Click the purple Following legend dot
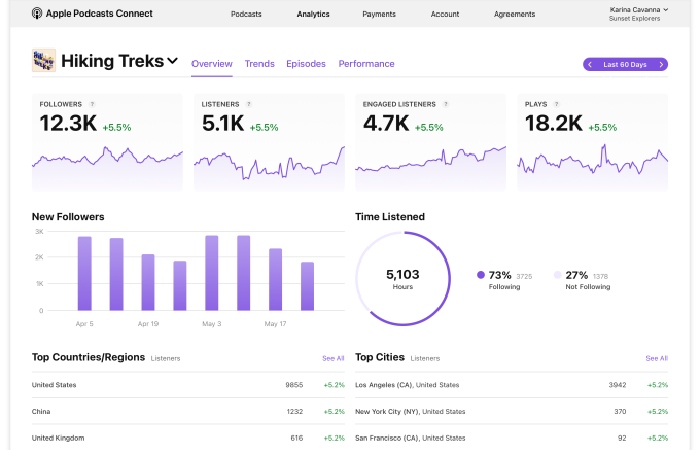Viewport: 700px width, 450px height. click(481, 275)
